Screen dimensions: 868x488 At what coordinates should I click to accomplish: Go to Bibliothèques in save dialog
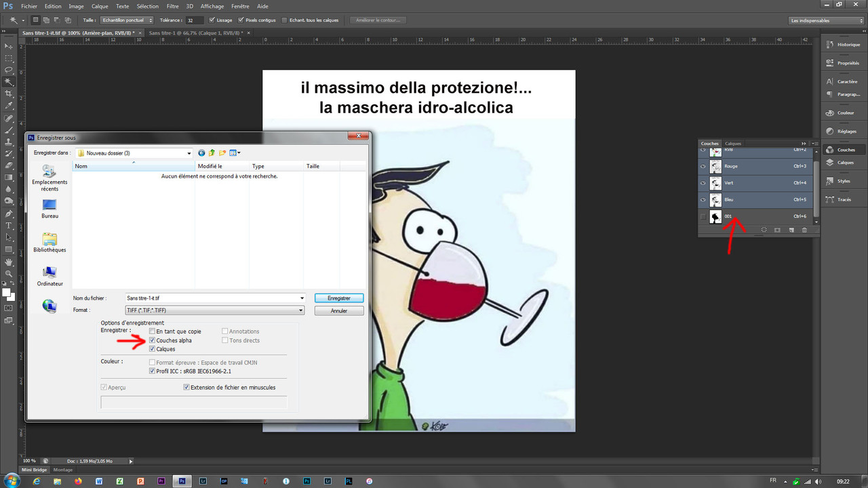50,243
